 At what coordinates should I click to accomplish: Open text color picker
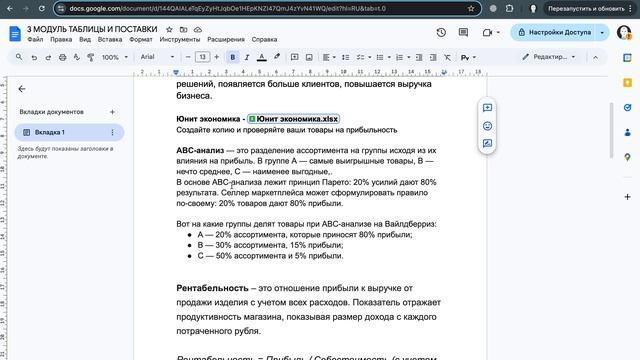point(262,58)
